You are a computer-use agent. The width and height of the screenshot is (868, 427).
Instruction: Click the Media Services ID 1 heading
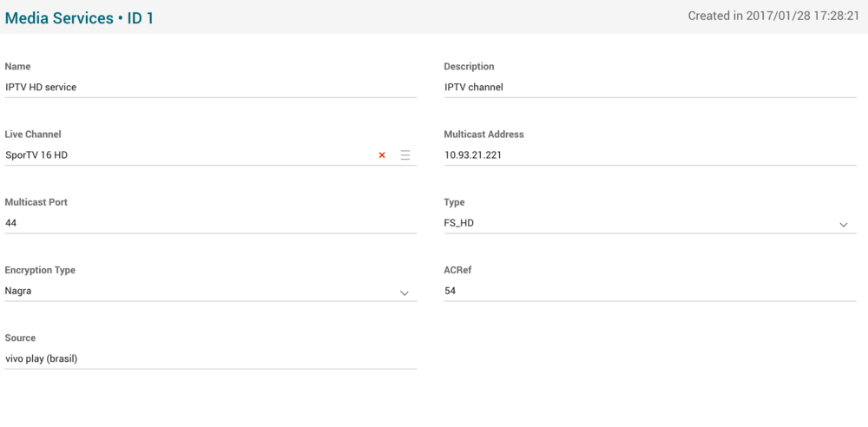click(80, 17)
